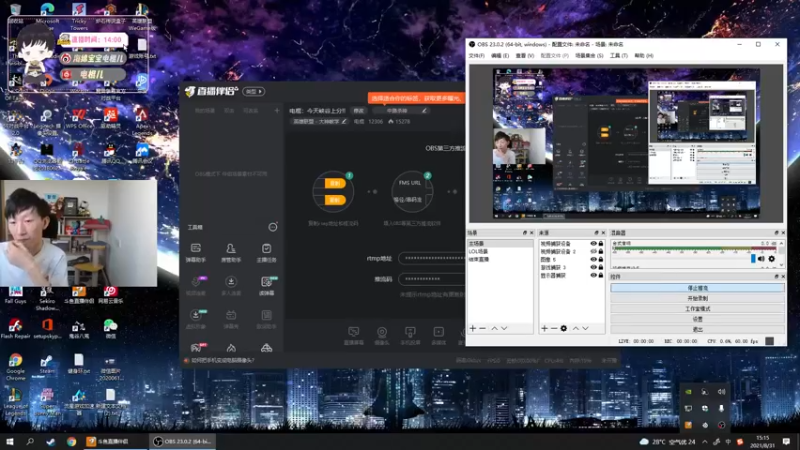Select the third scene in the OBS scenes list
800x450 pixels.
pyautogui.click(x=500, y=259)
